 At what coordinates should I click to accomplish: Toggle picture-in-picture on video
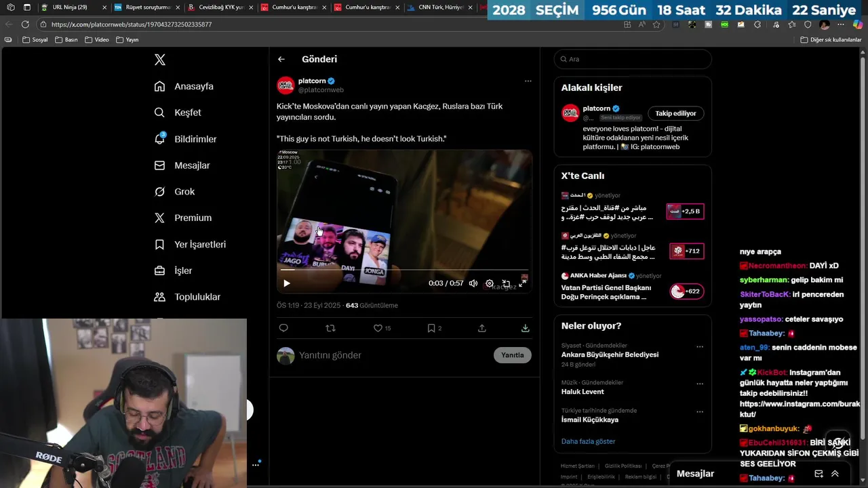coord(506,283)
